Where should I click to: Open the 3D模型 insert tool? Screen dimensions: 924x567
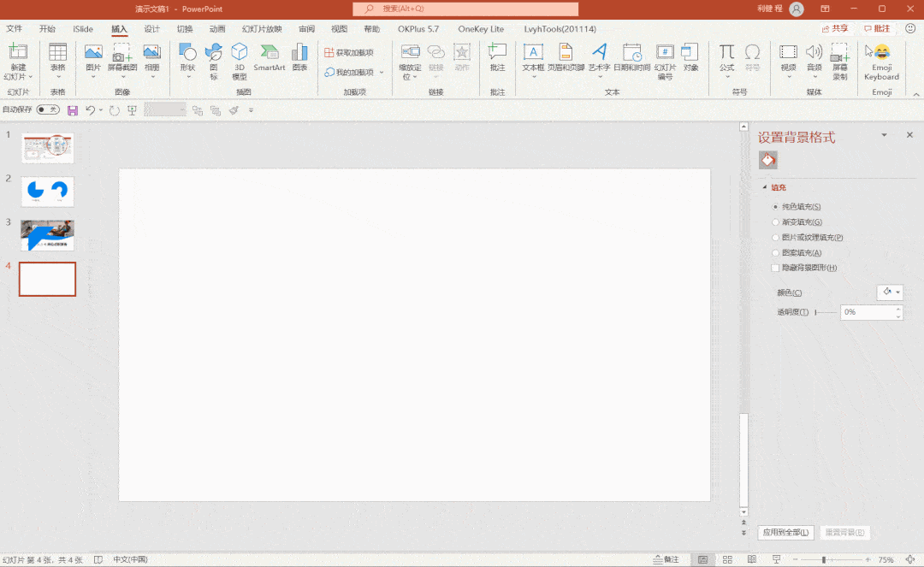[x=240, y=62]
